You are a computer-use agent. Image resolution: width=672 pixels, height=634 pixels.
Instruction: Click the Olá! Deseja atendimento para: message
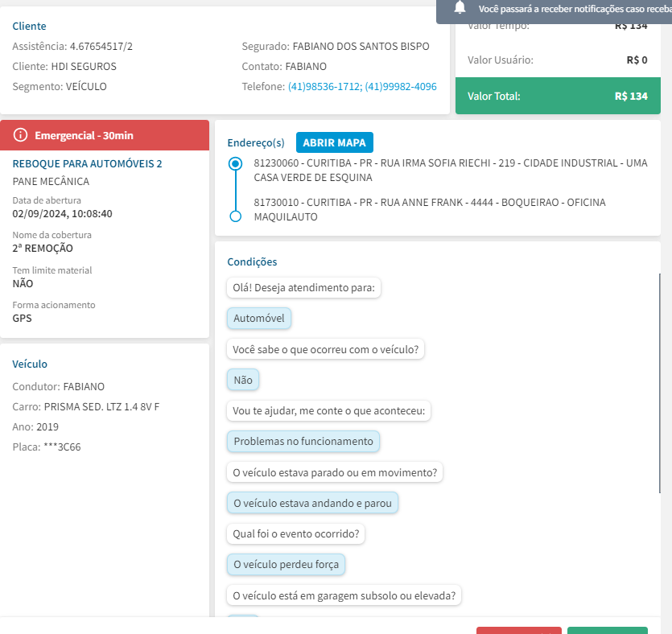303,287
